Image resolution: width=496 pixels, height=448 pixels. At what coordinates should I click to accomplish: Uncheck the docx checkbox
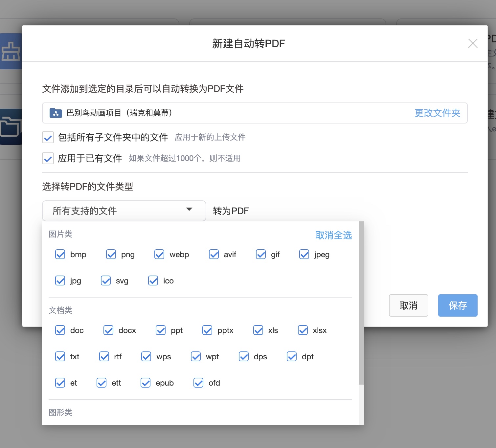[108, 330]
